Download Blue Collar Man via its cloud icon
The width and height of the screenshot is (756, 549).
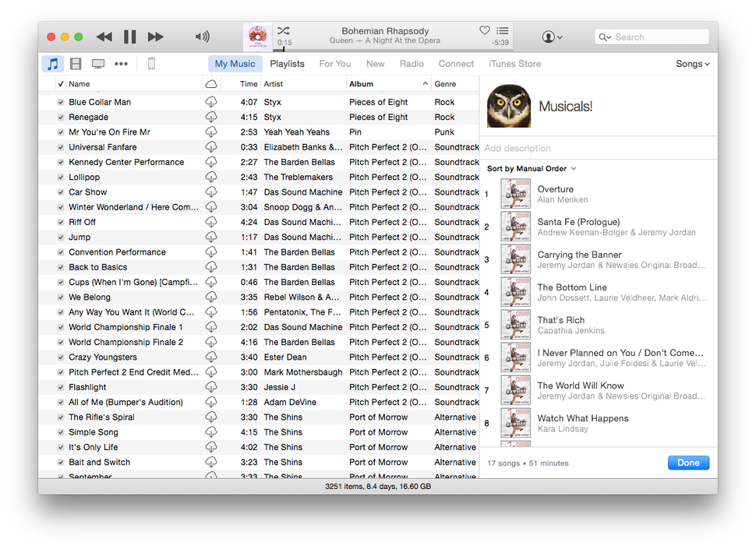click(210, 101)
